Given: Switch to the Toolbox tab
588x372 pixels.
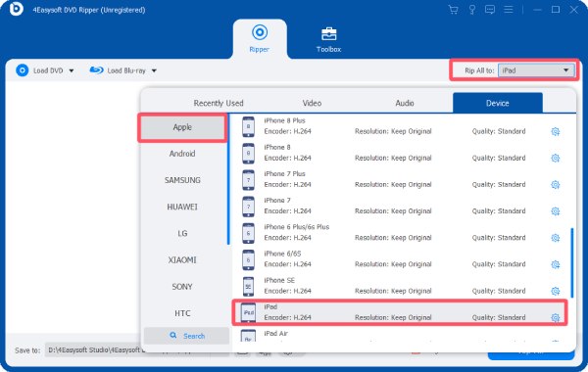Looking at the screenshot, I should (x=328, y=39).
